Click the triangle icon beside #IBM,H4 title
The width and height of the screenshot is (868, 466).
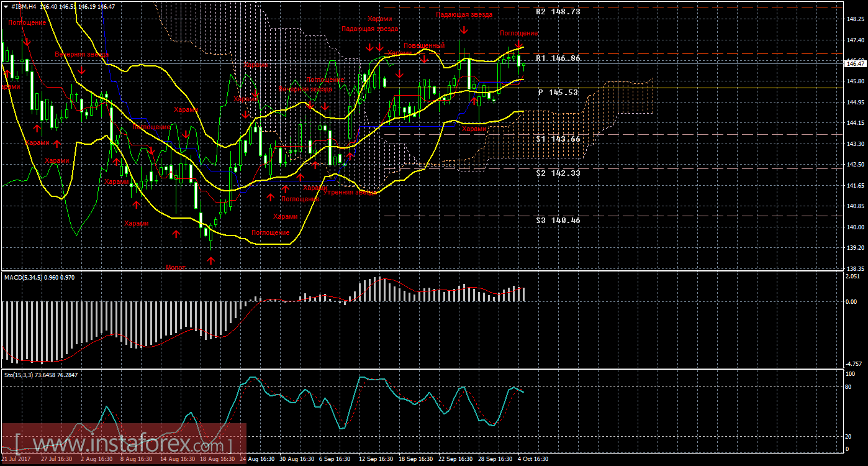coord(6,6)
